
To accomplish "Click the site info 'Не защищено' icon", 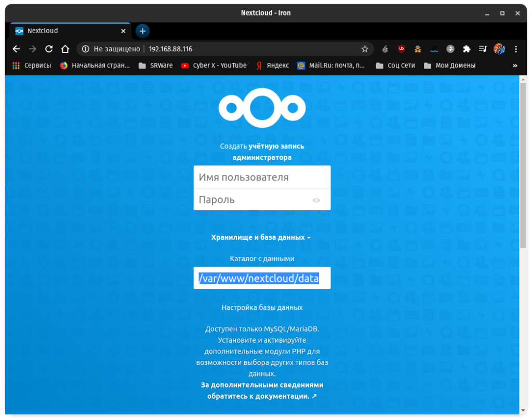I will pos(86,49).
